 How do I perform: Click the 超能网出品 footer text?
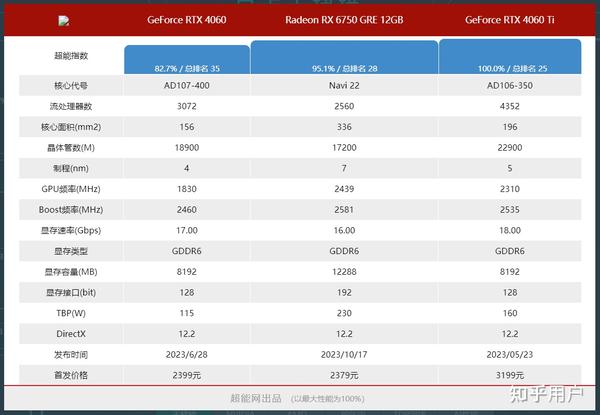pyautogui.click(x=256, y=398)
